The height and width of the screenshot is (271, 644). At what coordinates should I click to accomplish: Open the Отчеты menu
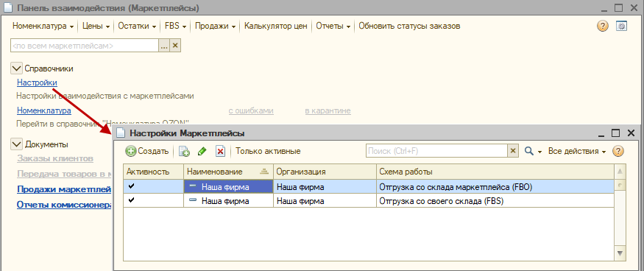pyautogui.click(x=333, y=27)
